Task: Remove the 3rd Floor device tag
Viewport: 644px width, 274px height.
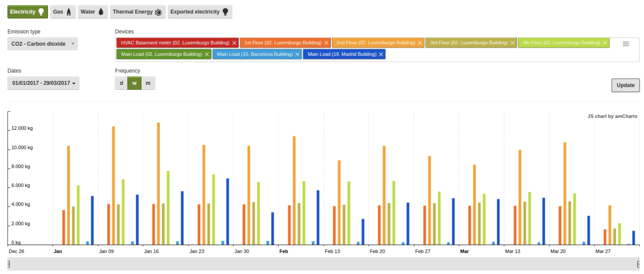Action: tap(512, 43)
